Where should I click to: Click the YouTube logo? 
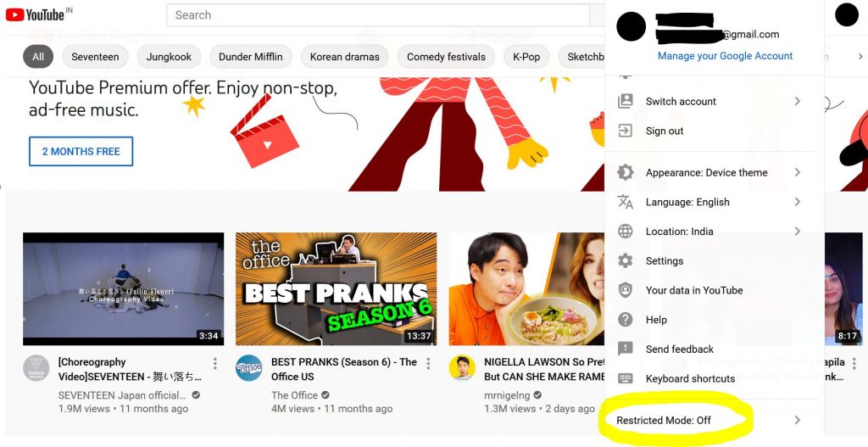[x=35, y=15]
